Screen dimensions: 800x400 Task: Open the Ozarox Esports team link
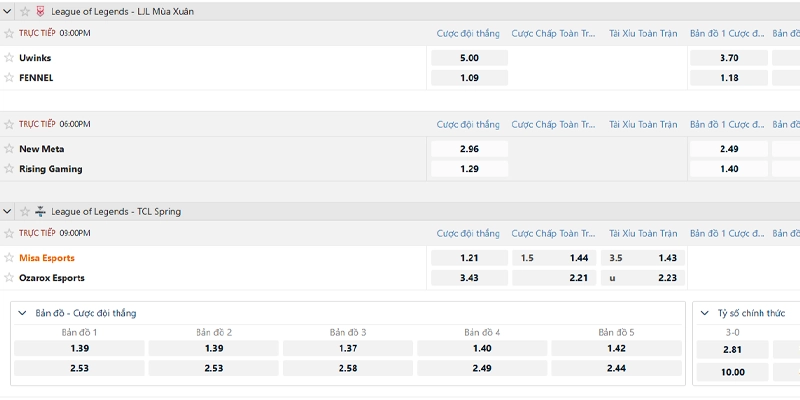click(x=52, y=278)
